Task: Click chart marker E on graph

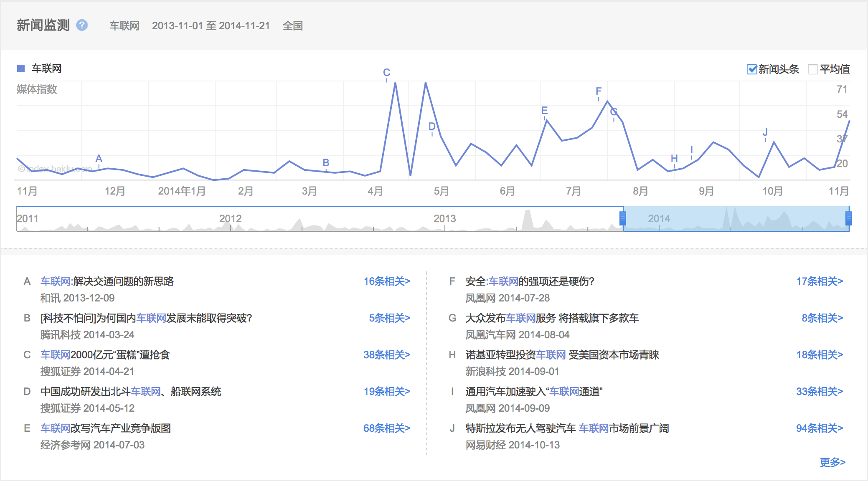Action: [x=544, y=111]
